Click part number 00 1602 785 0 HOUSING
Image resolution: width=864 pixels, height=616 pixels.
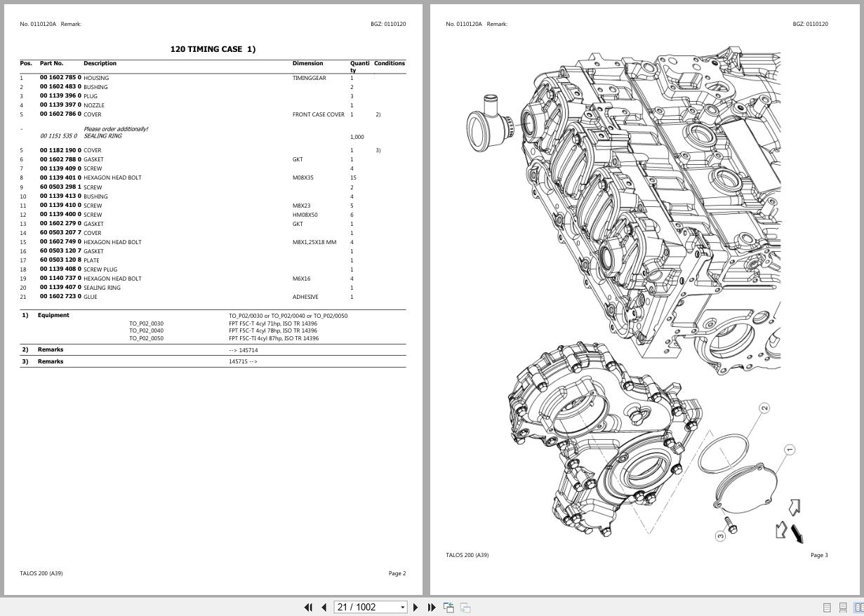[x=60, y=78]
